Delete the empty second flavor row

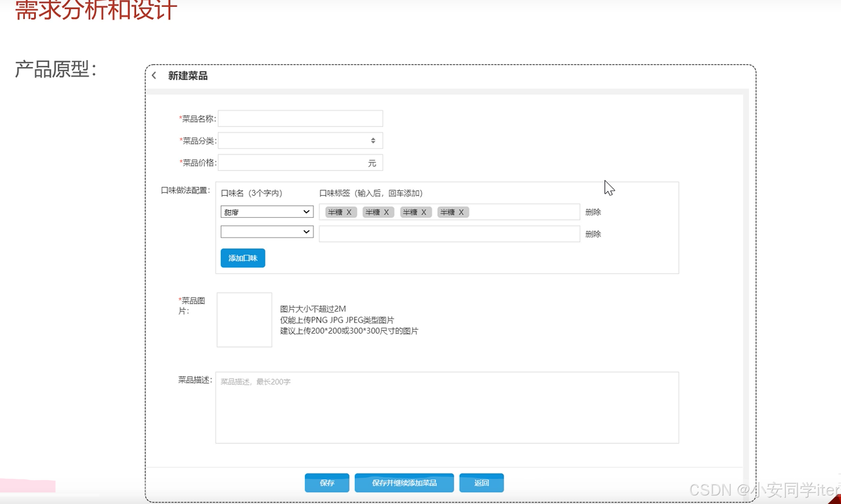click(x=593, y=234)
